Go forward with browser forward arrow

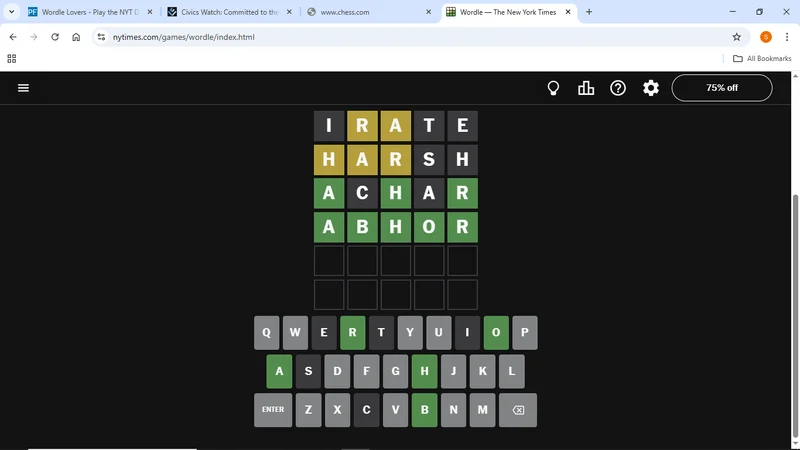[34, 37]
